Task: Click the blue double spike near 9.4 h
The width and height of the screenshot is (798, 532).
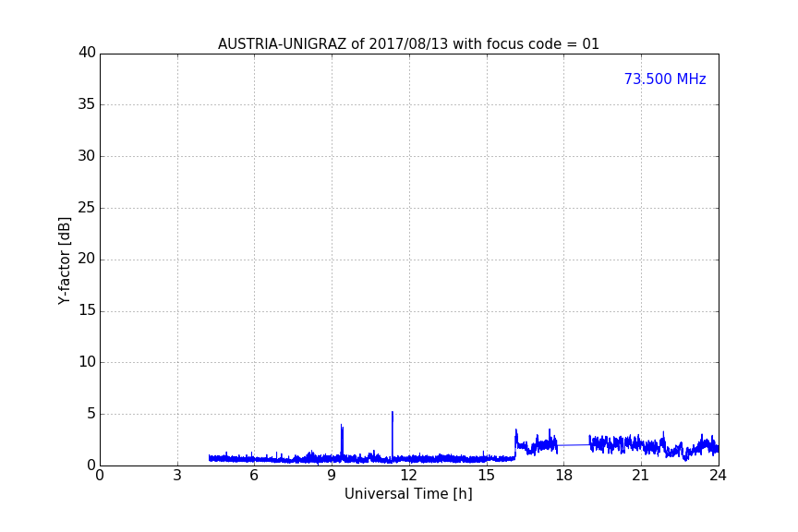Action: coord(342,440)
